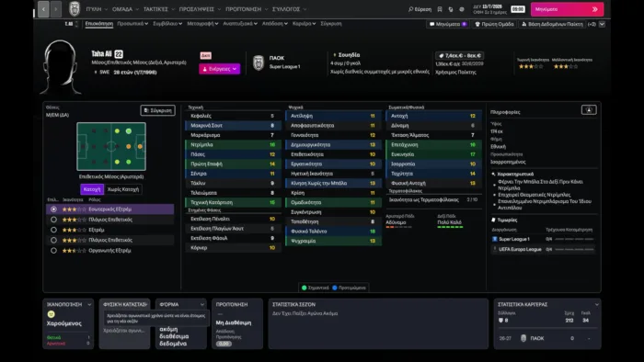
Task: Open the ΠΥΛΗ menu
Action: coord(97,9)
